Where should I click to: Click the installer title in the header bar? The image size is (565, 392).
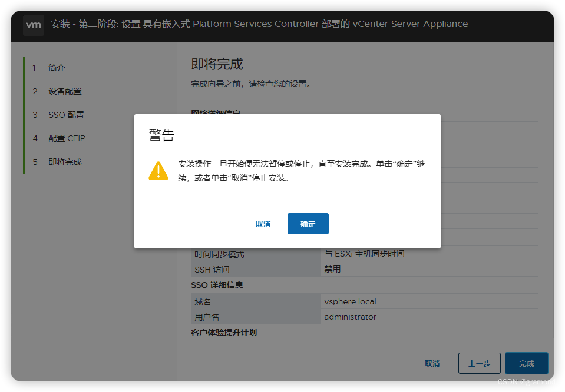259,24
